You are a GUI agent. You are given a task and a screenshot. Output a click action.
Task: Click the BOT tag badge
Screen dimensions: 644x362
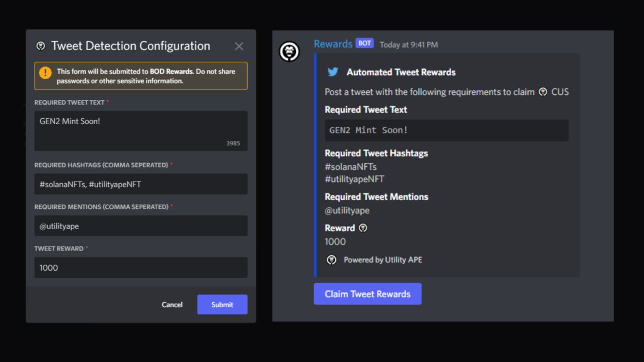pos(364,44)
